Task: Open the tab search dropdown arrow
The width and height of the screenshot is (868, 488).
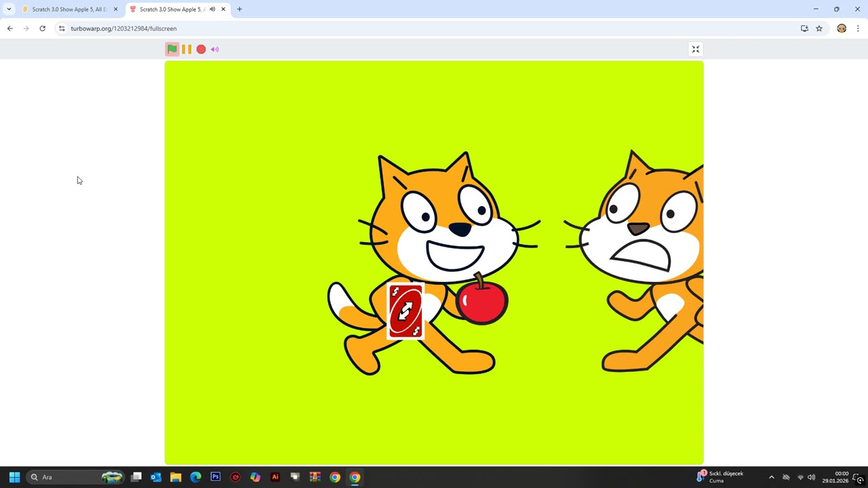Action: click(x=9, y=9)
